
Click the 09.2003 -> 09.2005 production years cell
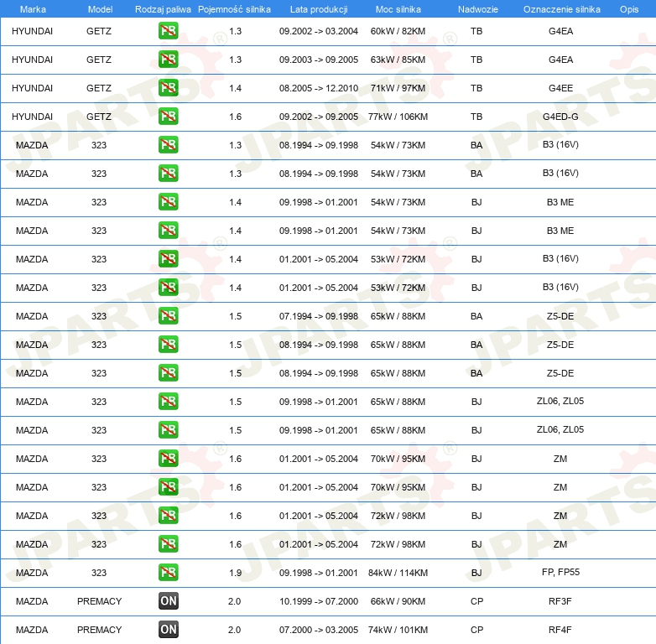(319, 60)
